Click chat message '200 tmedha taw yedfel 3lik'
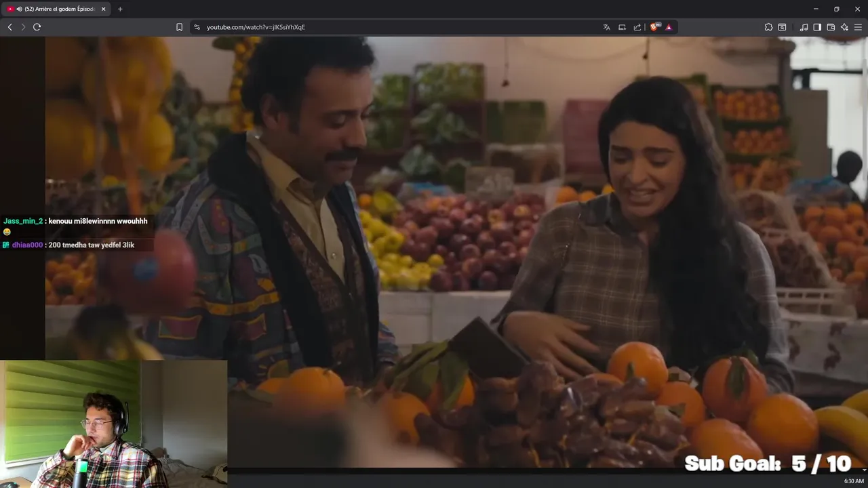This screenshot has height=488, width=868. (92, 245)
